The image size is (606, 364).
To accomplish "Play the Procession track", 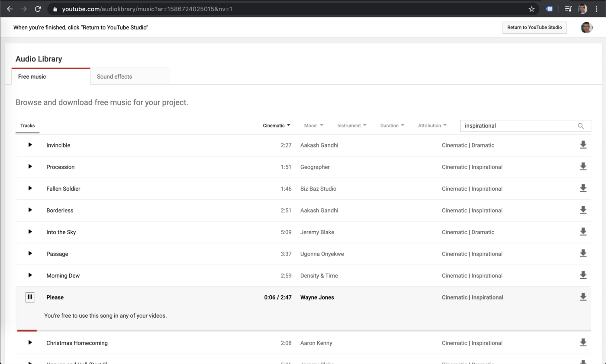I will 30,166.
